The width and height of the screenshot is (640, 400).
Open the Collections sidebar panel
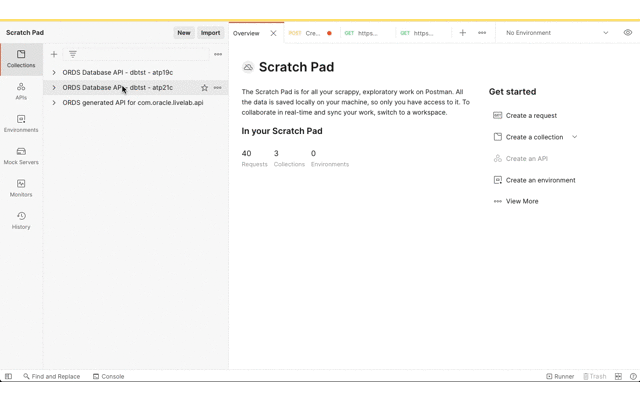click(x=21, y=59)
